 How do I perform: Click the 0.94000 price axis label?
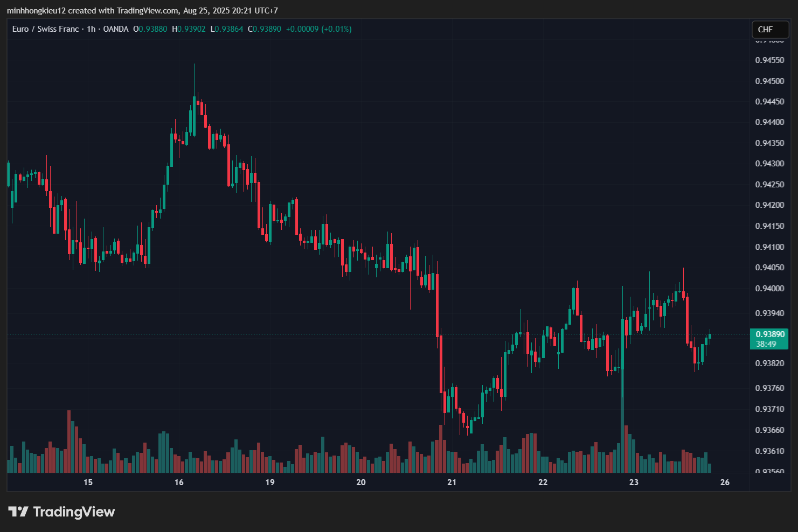(x=769, y=289)
